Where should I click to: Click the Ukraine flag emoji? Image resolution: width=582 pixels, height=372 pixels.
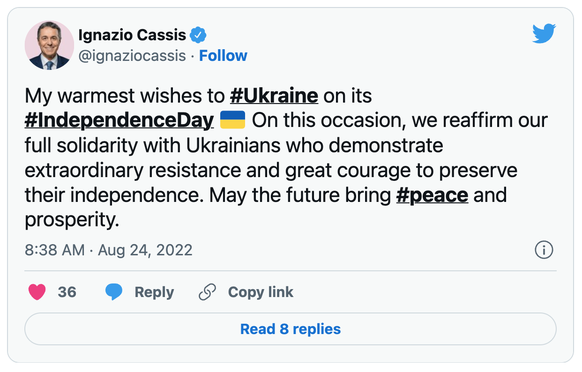tap(233, 120)
